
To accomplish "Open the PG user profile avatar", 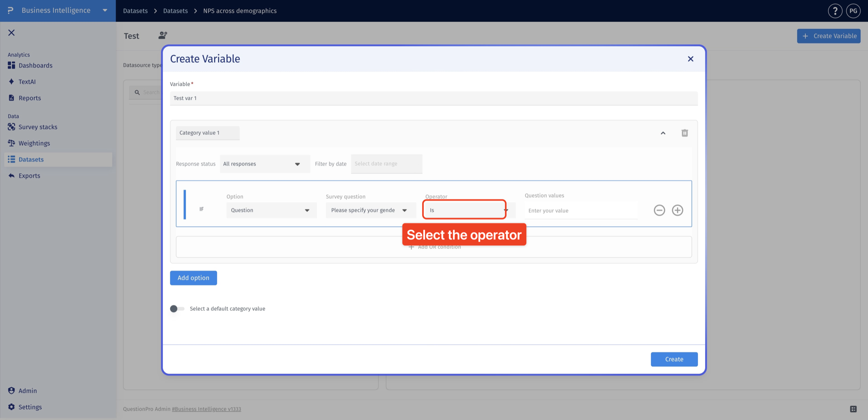I will point(853,11).
